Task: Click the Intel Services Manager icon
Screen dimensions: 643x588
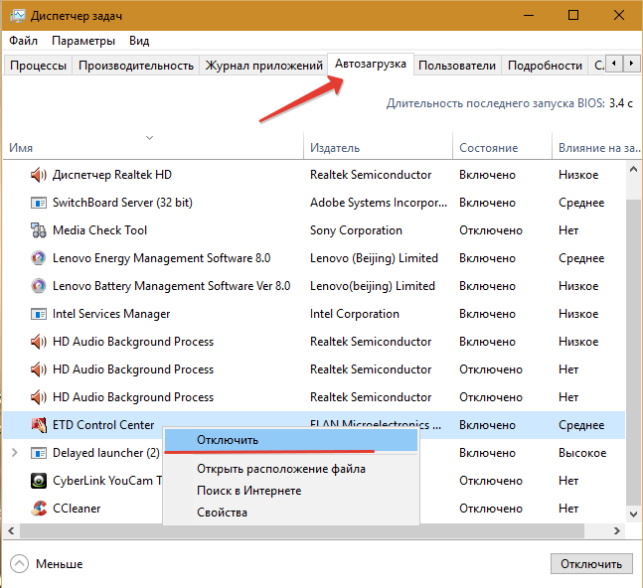Action: coord(39,314)
